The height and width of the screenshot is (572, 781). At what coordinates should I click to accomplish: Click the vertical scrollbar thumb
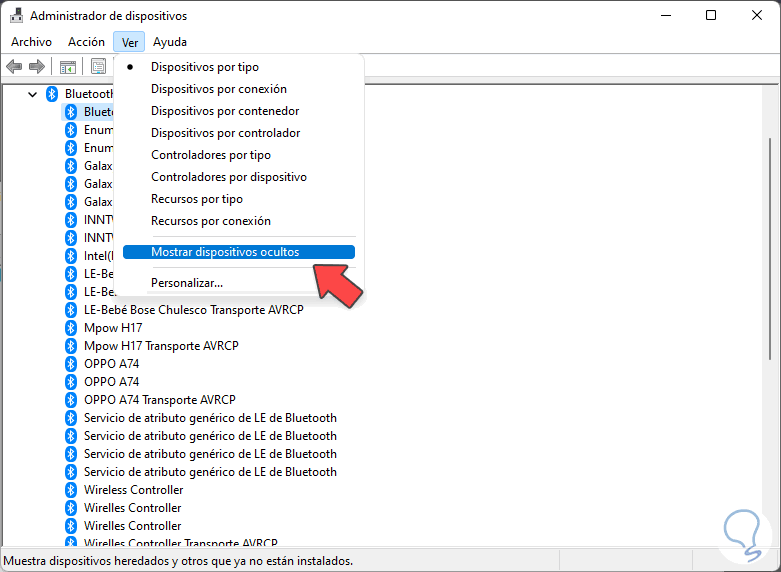point(770,247)
